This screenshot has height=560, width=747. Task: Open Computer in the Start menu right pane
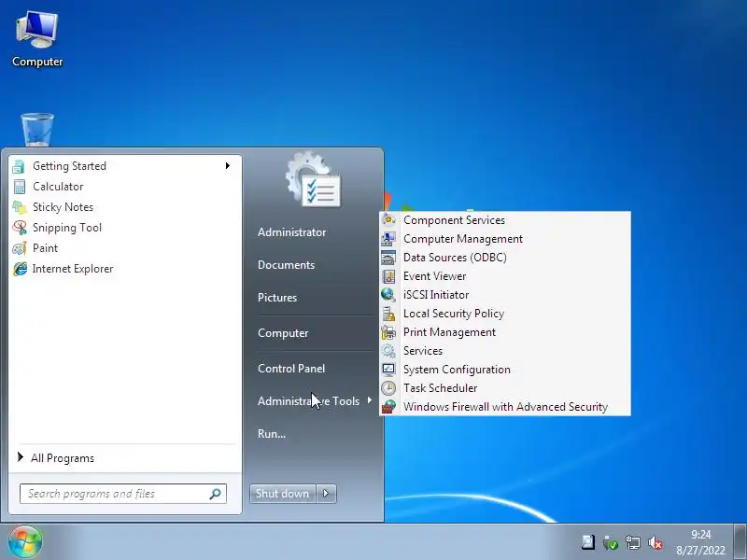pos(283,333)
